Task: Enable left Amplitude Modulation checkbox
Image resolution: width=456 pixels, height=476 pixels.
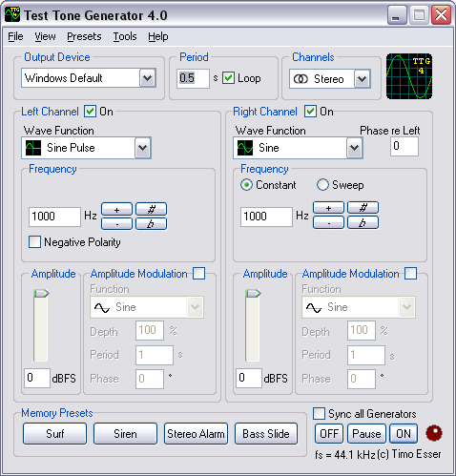Action: coord(199,274)
